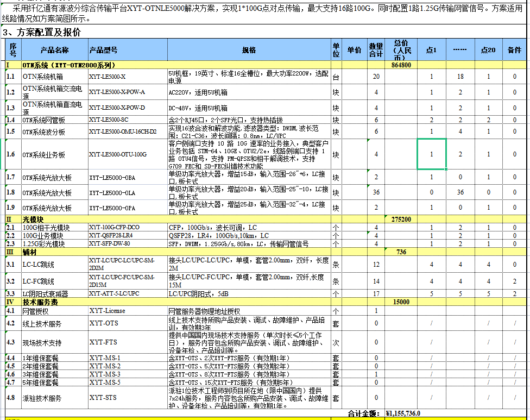Click the 派驻技术服务 product name cell
530x420 pixels.
(54, 398)
